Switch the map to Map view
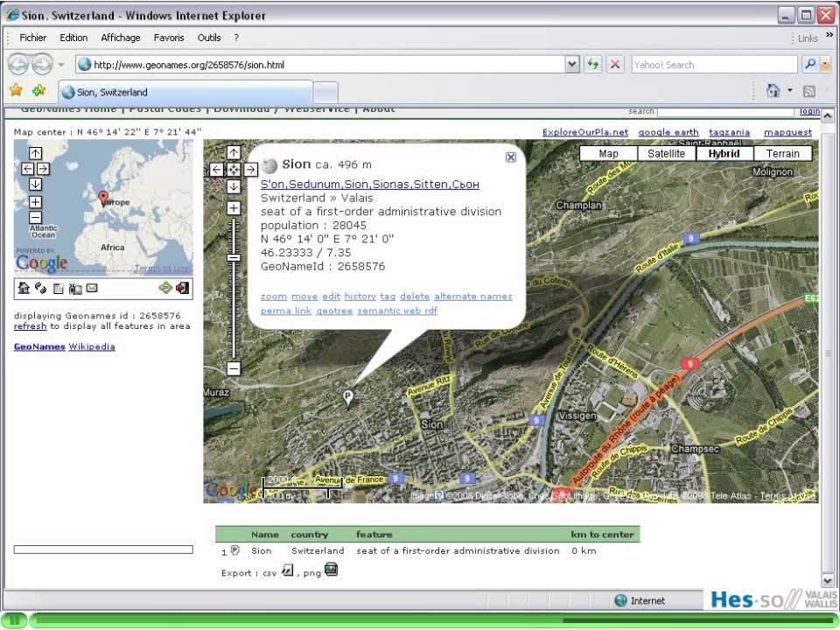840x630 pixels. pyautogui.click(x=609, y=154)
